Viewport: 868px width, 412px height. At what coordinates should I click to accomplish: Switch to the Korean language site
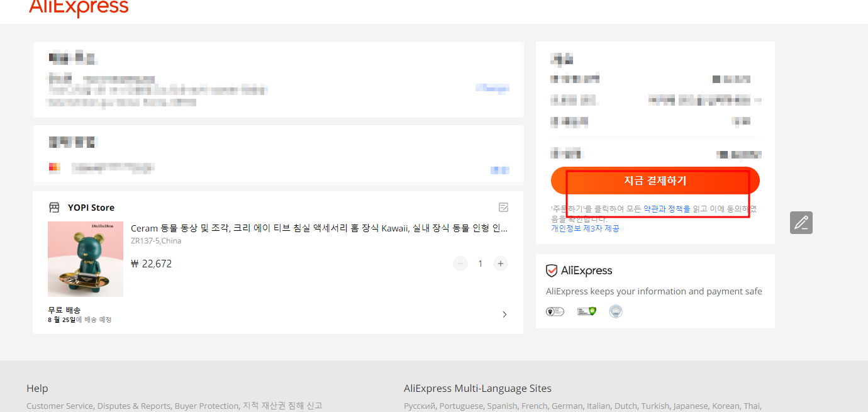tap(726, 406)
